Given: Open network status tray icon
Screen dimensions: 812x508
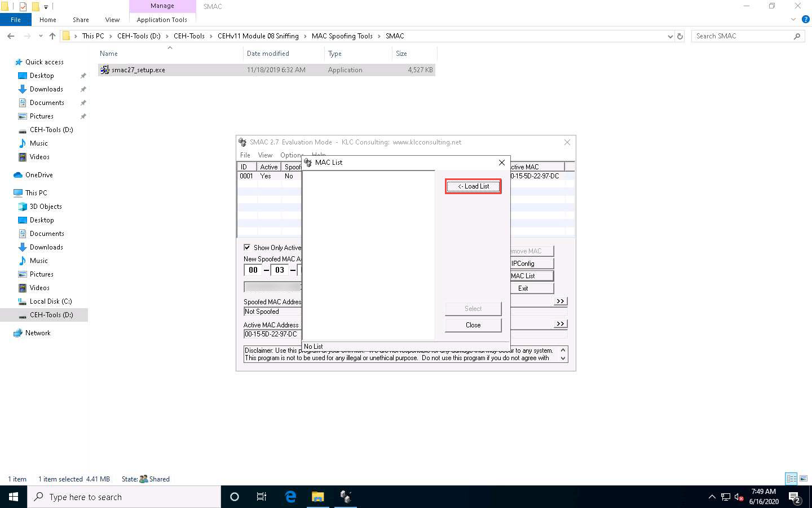Looking at the screenshot, I should pos(725,497).
